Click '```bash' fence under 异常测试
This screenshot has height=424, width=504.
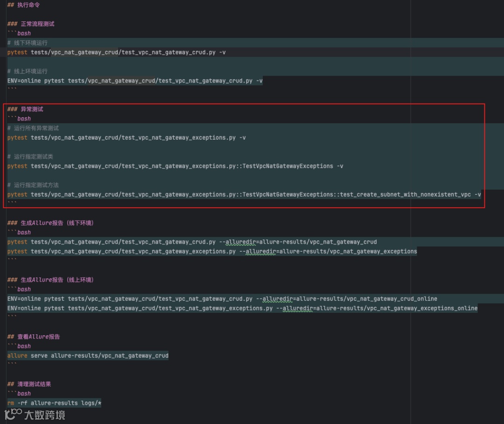pyautogui.click(x=19, y=119)
